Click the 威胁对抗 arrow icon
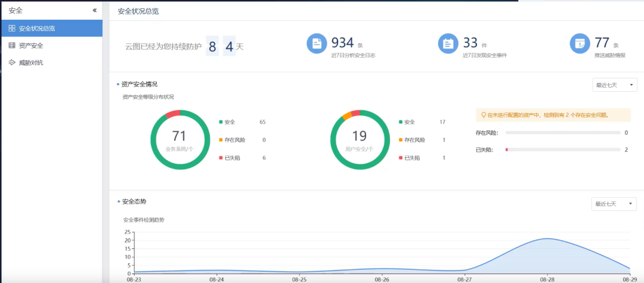 pyautogui.click(x=12, y=62)
